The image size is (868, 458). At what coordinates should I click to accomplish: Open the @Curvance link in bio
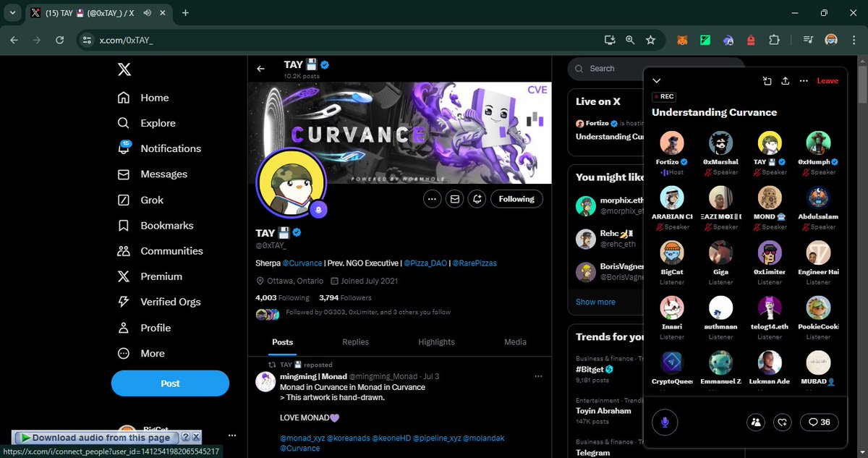[x=301, y=263]
